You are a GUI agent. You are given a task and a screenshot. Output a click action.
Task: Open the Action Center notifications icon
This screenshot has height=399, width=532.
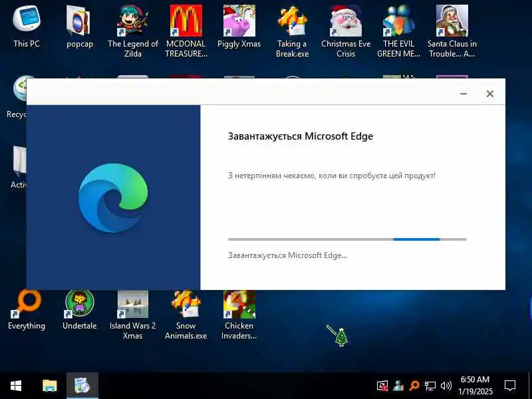pos(510,386)
